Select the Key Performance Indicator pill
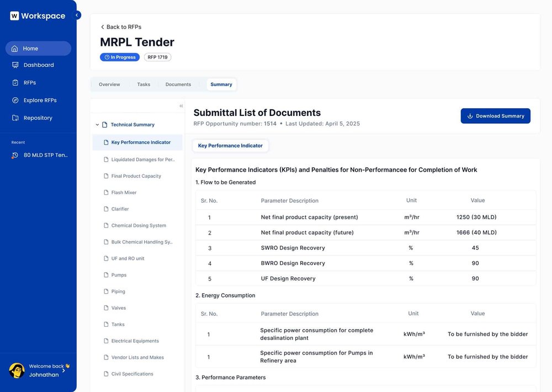Viewport: 552px width, 392px height. point(230,145)
